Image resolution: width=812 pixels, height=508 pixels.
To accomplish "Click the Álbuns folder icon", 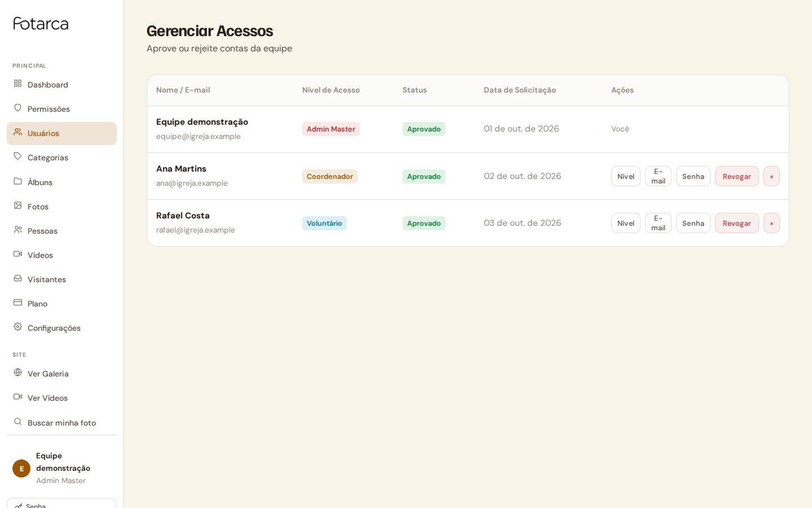I will (x=17, y=181).
